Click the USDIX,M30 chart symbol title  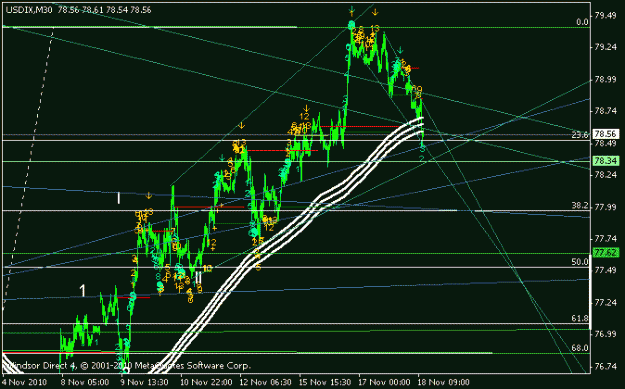(29, 10)
